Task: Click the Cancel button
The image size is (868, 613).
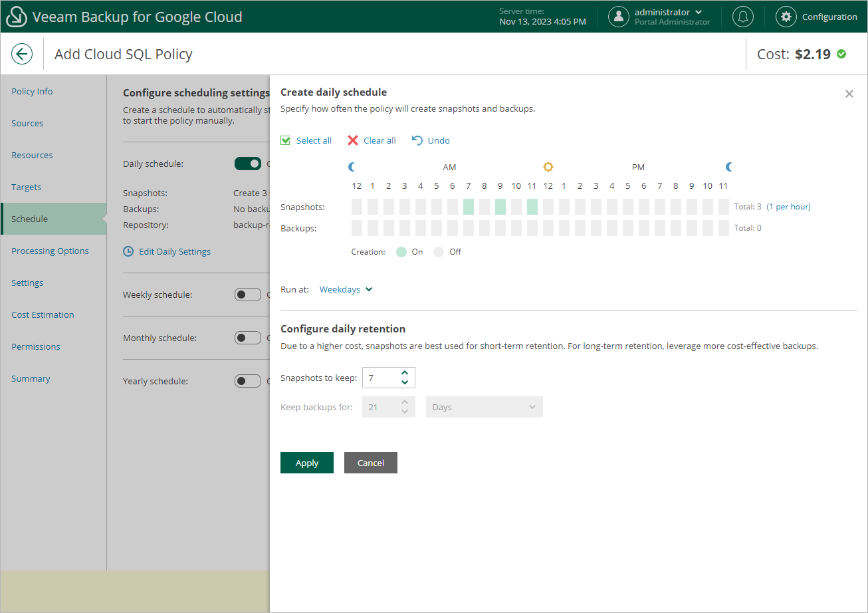Action: (371, 463)
